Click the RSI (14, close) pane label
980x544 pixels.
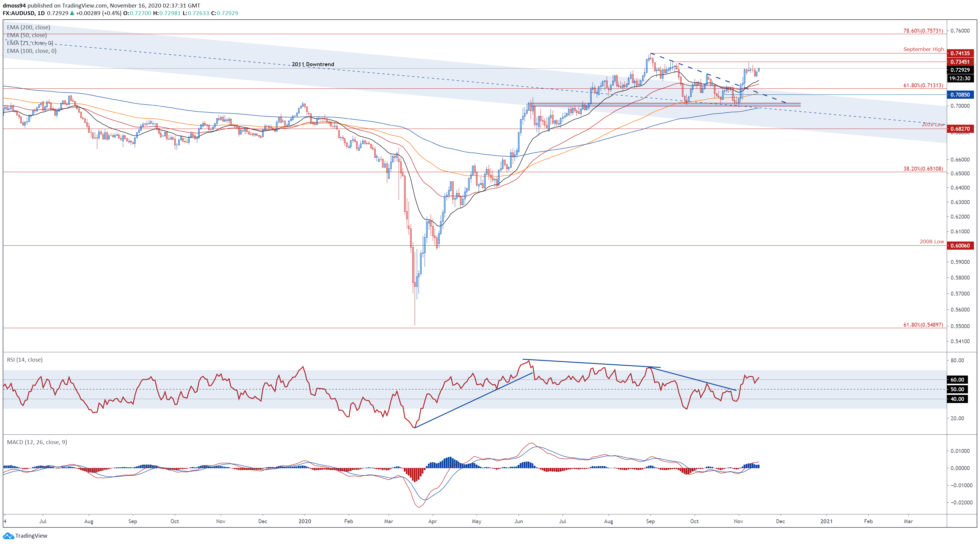pyautogui.click(x=25, y=360)
